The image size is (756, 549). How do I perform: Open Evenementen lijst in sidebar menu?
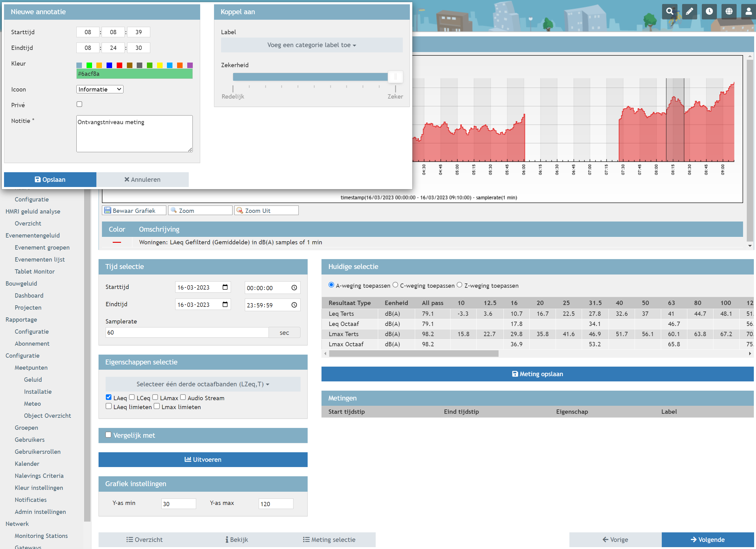tap(40, 259)
